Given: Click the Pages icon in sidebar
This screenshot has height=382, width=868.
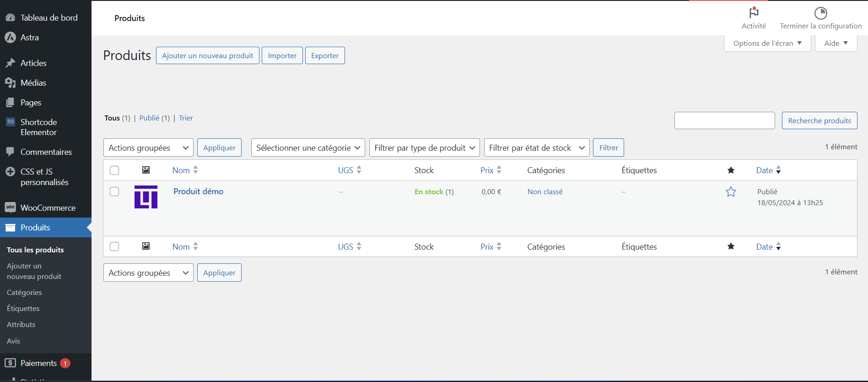Looking at the screenshot, I should [x=10, y=103].
